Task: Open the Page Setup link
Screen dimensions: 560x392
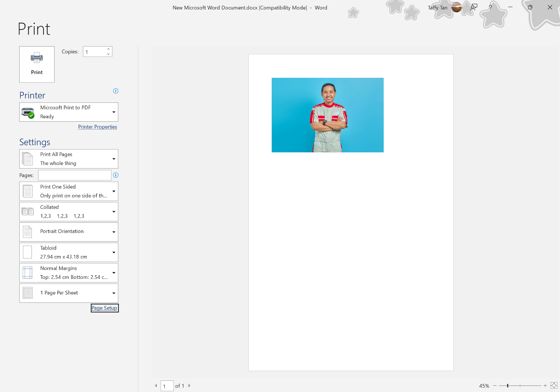Action: (x=104, y=308)
